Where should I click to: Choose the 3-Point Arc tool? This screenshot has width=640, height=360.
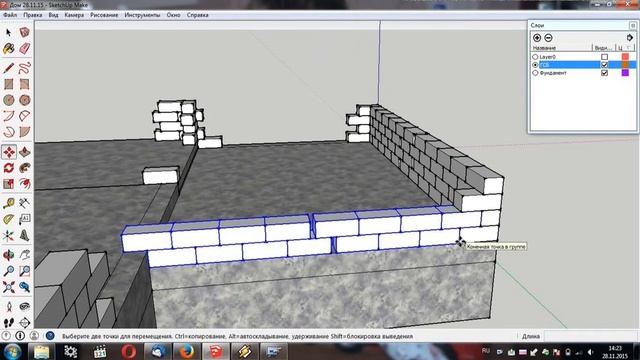tap(9, 132)
